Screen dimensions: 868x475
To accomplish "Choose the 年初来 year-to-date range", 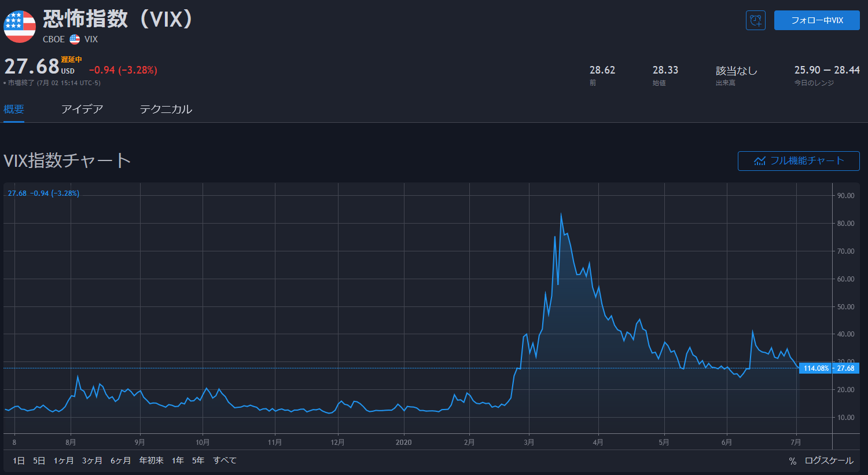I will coord(151,461).
